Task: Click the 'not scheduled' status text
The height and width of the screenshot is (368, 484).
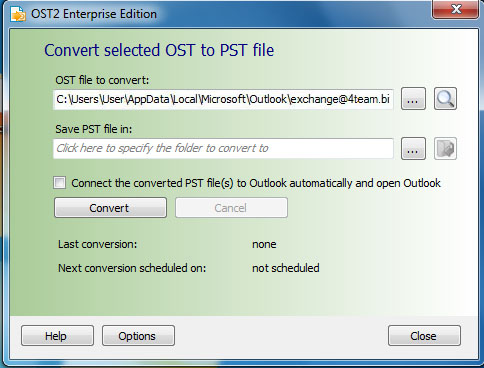Action: pos(286,268)
